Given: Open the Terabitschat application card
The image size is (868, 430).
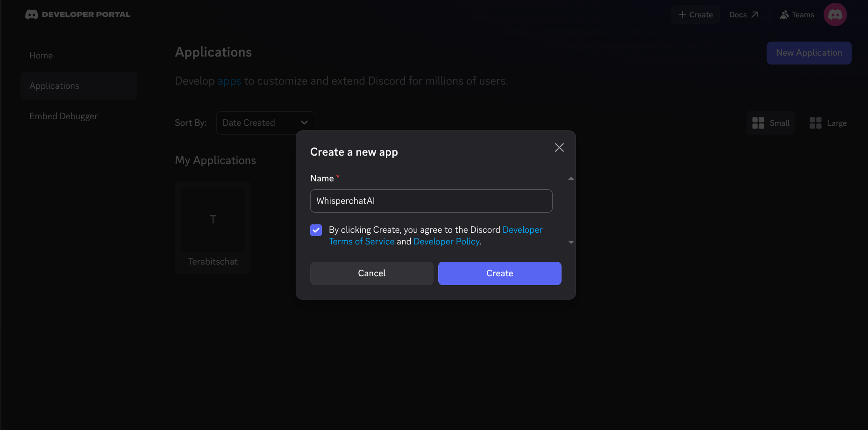Looking at the screenshot, I should (x=213, y=228).
